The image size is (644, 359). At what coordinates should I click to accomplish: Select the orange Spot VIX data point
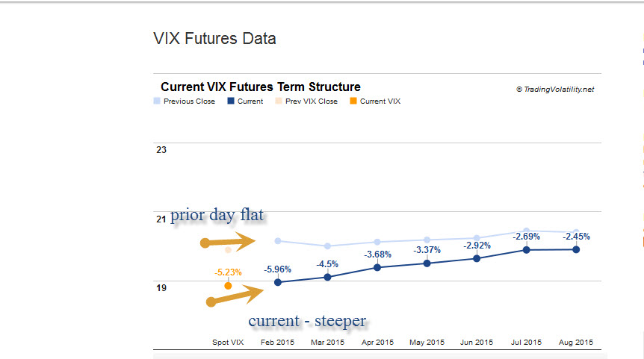point(228,286)
